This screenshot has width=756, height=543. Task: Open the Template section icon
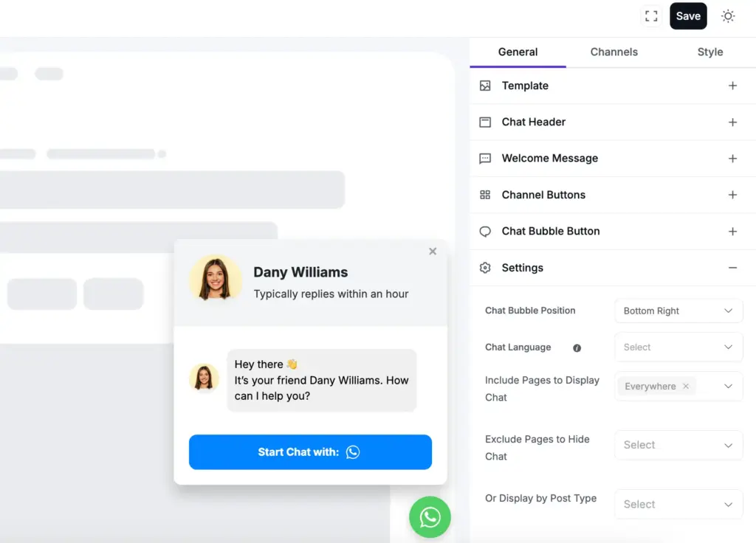pos(485,86)
